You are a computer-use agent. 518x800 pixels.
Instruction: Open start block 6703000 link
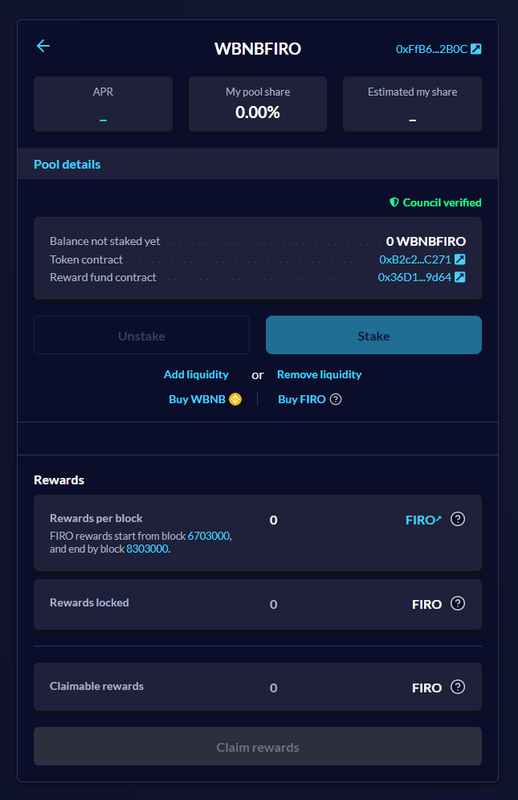209,536
